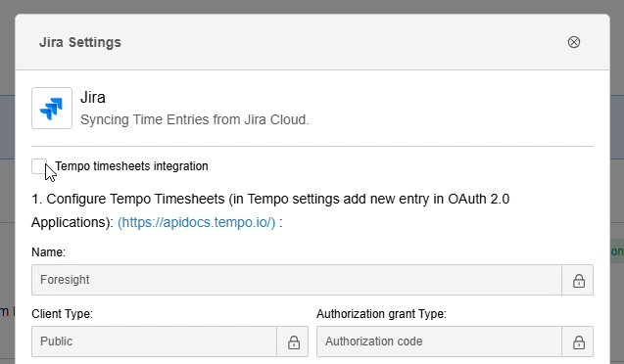Click the lock icon beside Authorization code field
624x364 pixels.
(x=578, y=341)
